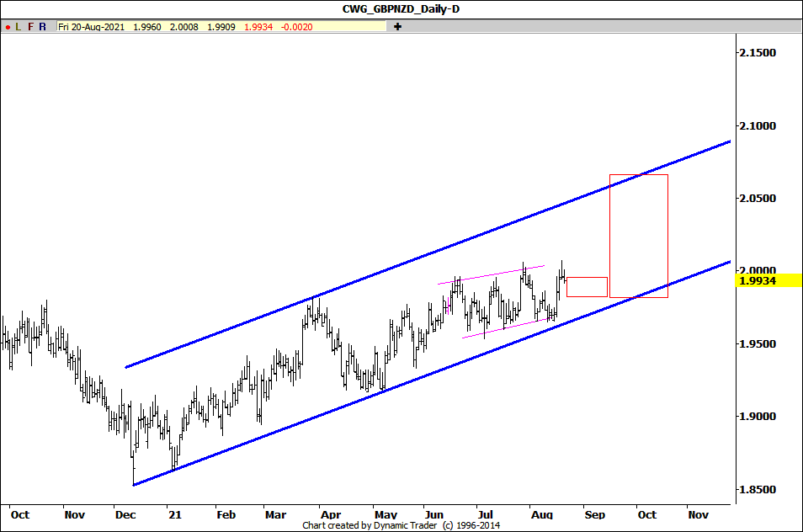Screen dimensions: 803x532
Task: Click the red dot indicator in the toolbar
Action: (8, 27)
